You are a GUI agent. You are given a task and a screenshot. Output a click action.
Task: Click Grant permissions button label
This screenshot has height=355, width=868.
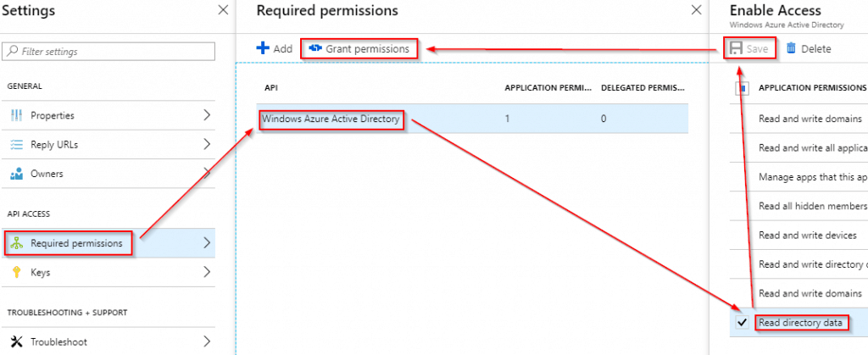point(368,48)
